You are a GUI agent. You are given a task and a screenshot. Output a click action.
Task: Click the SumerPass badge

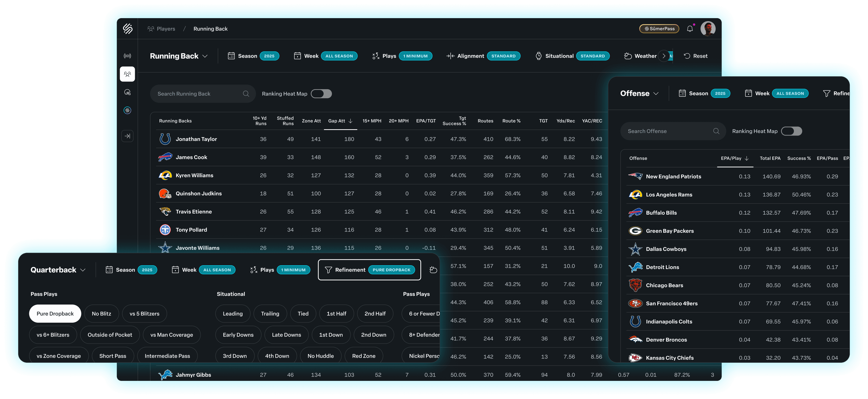[659, 29]
